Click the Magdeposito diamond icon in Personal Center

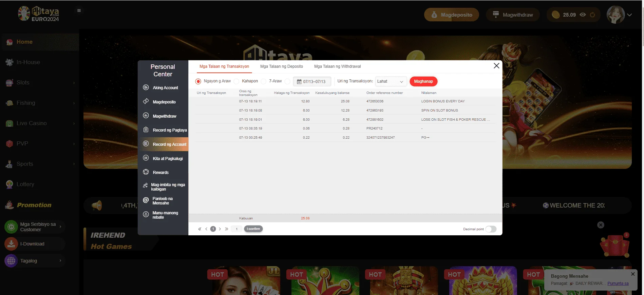(x=146, y=101)
